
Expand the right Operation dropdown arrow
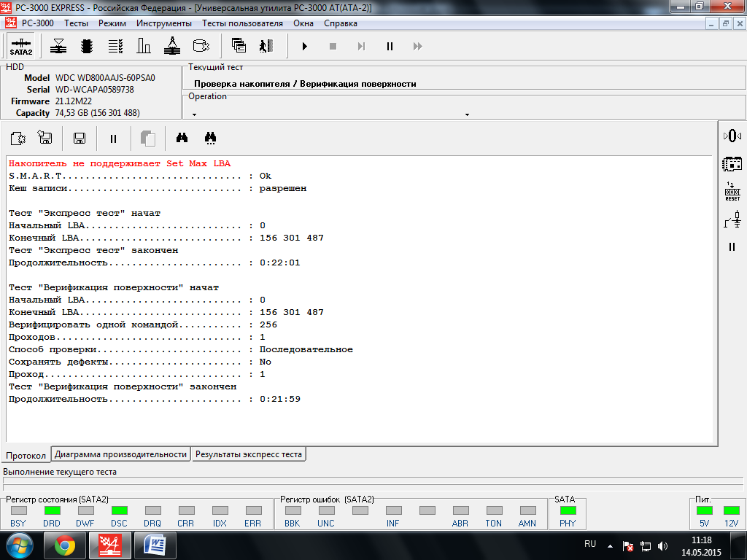(x=467, y=114)
